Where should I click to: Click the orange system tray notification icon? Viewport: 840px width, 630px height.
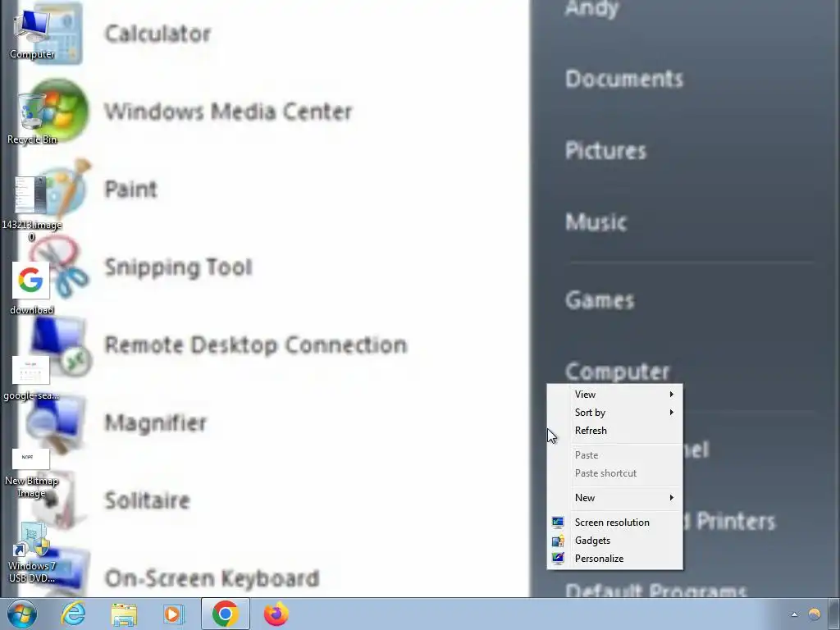(815, 614)
